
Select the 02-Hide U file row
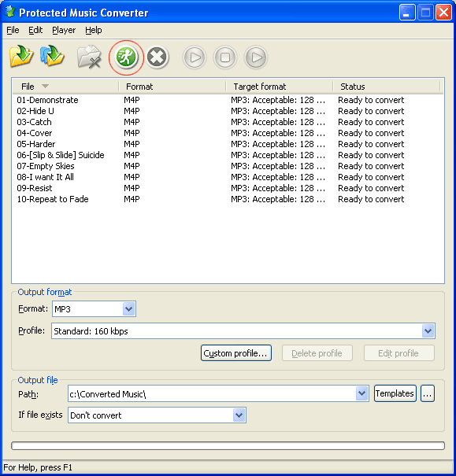click(228, 111)
